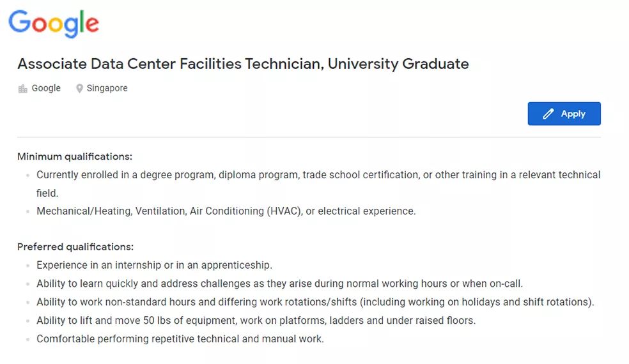This screenshot has width=629, height=364.
Task: Click the 'Ability to lift and move 50 lbs' line
Action: 256,321
